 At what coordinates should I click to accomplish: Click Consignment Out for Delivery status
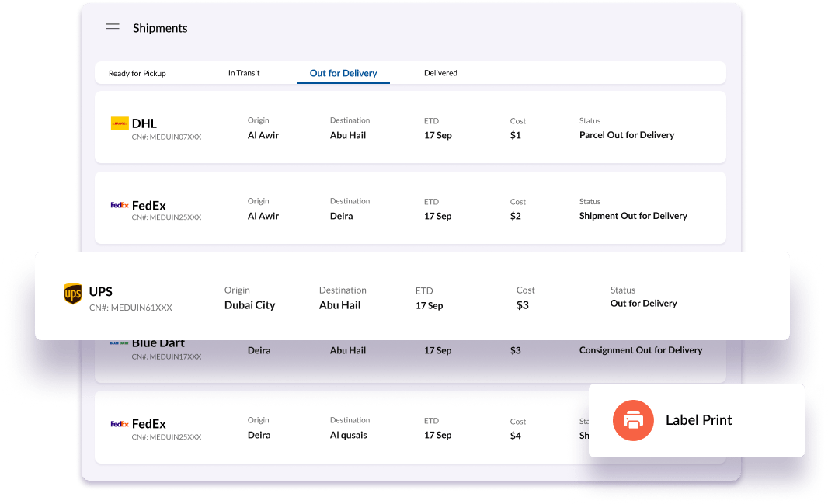tap(641, 350)
